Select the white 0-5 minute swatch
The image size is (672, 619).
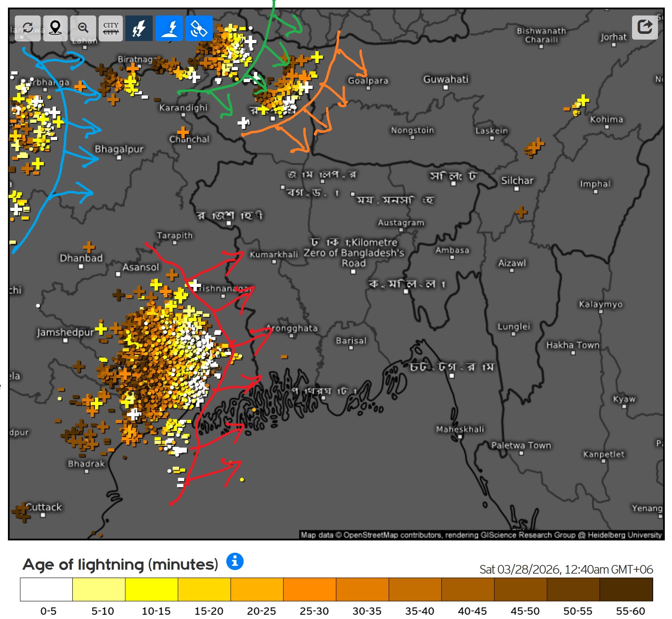46,589
